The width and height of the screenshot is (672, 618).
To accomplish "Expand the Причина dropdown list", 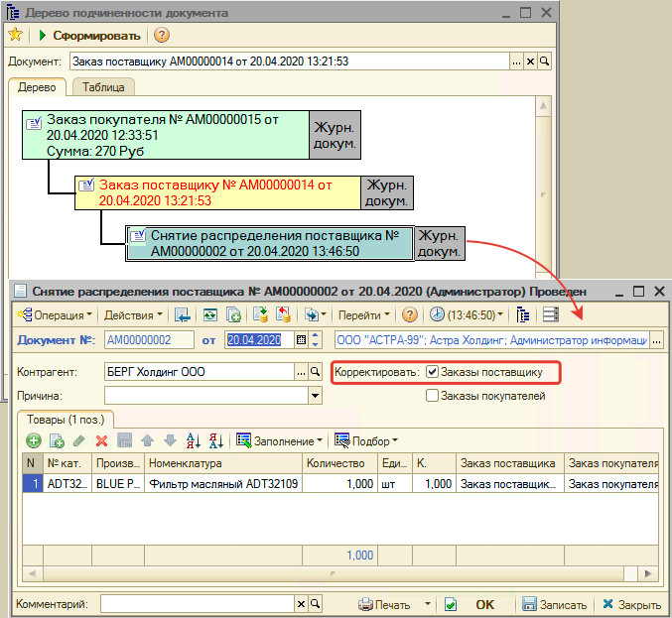I will pos(315,395).
